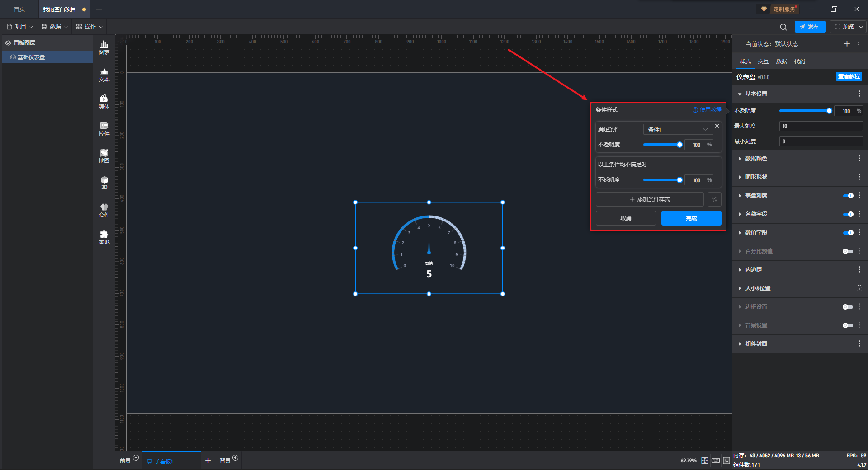
Task: Open the 操作 menu
Action: click(90, 27)
